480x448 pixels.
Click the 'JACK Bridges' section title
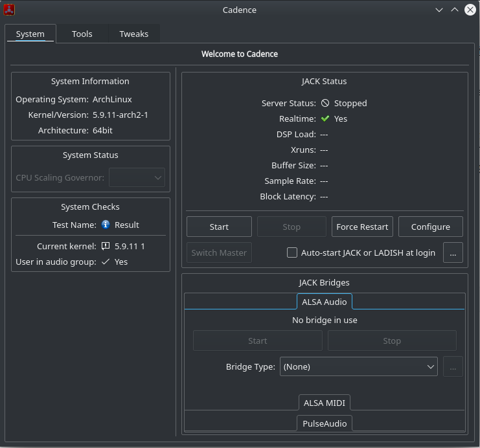324,282
